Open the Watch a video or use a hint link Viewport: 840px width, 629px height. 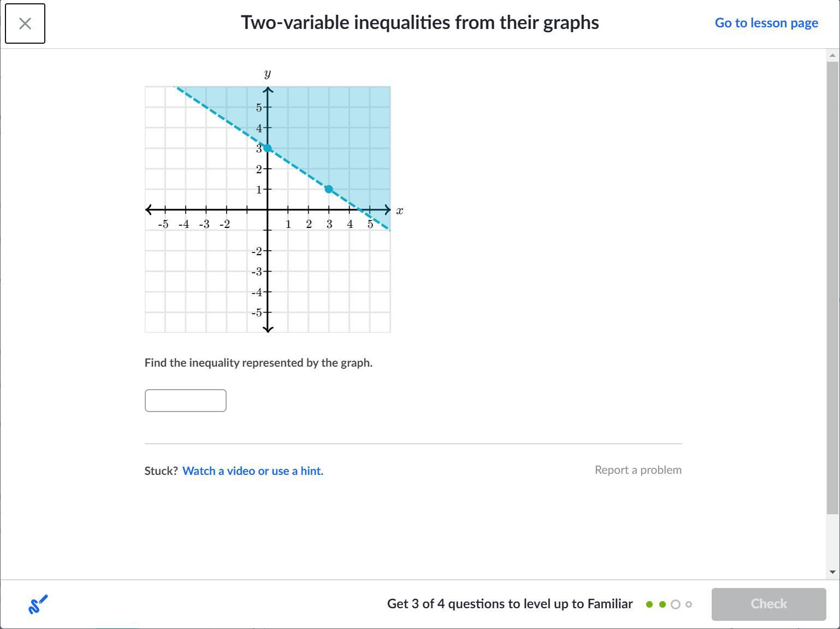[253, 471]
